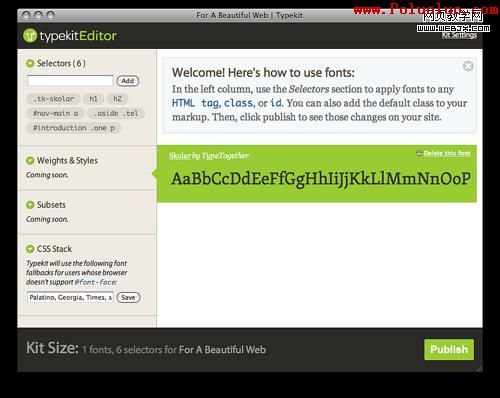Viewport: 500px width, 398px height.
Task: Click the @font-face code text
Action: (96, 282)
